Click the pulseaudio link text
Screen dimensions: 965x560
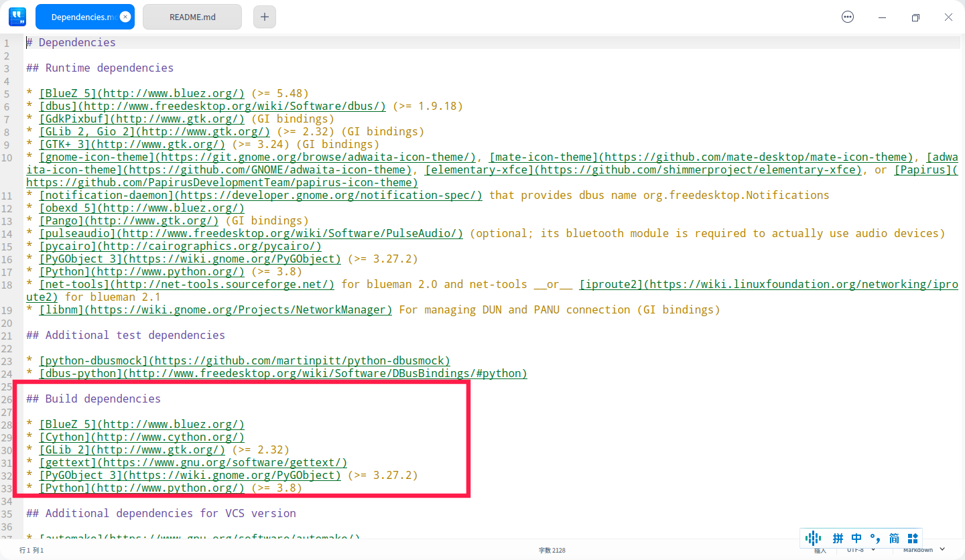(251, 233)
